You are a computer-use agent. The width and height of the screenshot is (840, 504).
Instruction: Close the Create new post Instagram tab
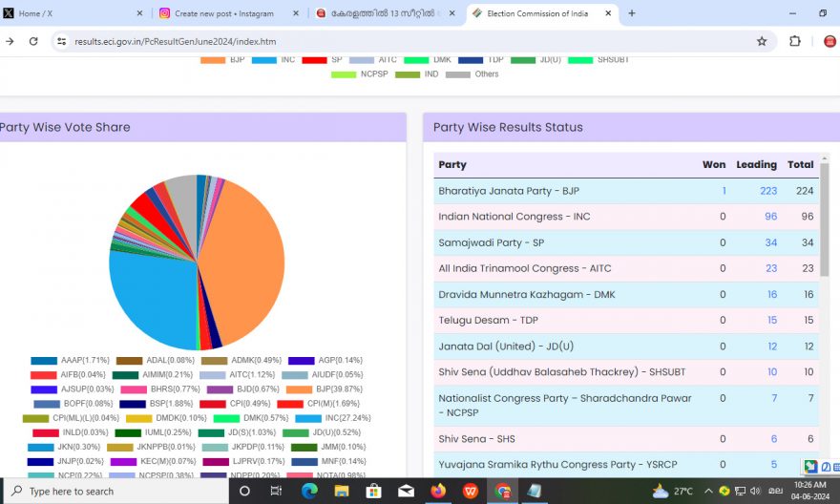point(296,13)
